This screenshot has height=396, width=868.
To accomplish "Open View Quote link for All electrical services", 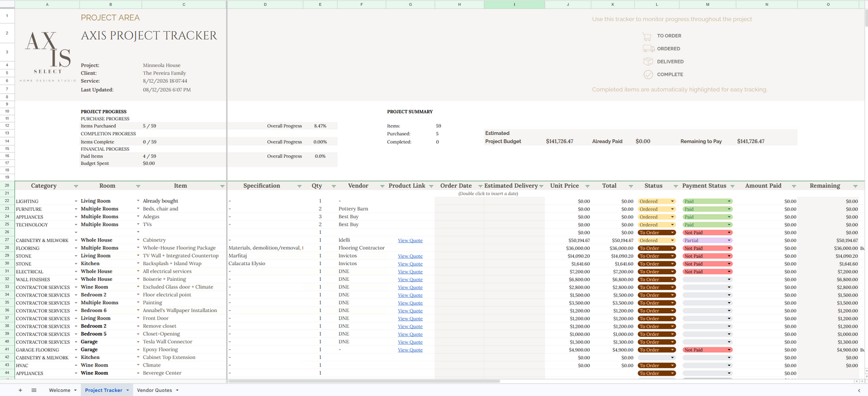I will [410, 272].
